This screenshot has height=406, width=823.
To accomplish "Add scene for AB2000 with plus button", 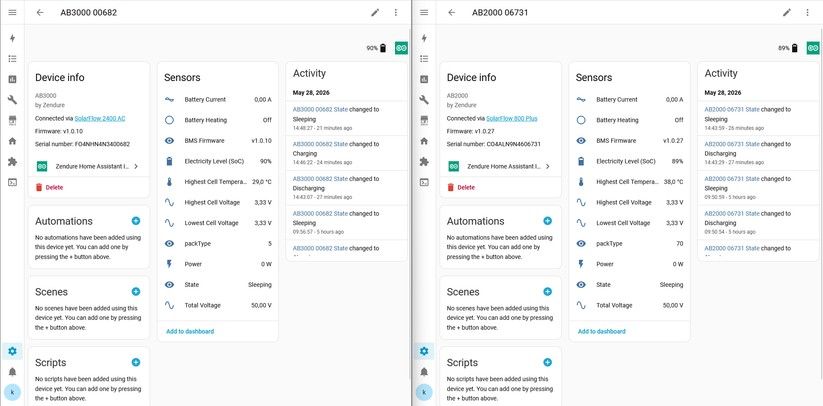I will click(x=547, y=291).
